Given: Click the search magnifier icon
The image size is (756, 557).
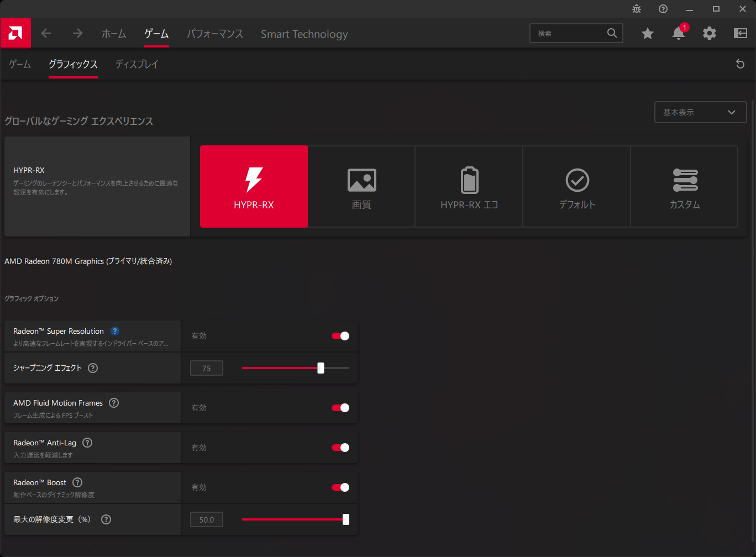Looking at the screenshot, I should coord(612,33).
